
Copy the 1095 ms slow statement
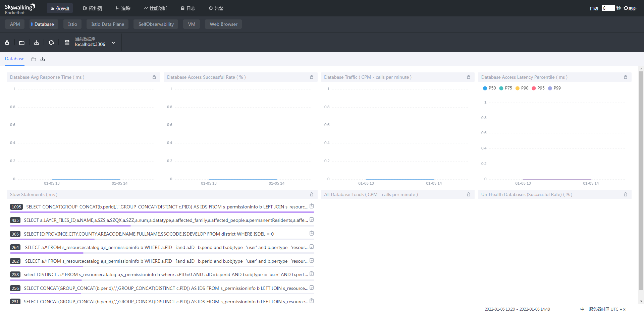point(312,206)
